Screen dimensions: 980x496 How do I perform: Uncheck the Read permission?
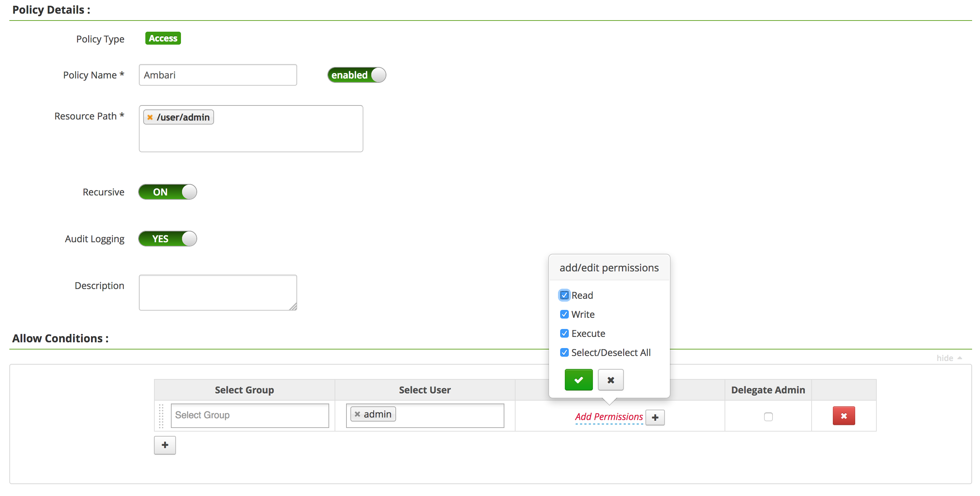coord(564,295)
